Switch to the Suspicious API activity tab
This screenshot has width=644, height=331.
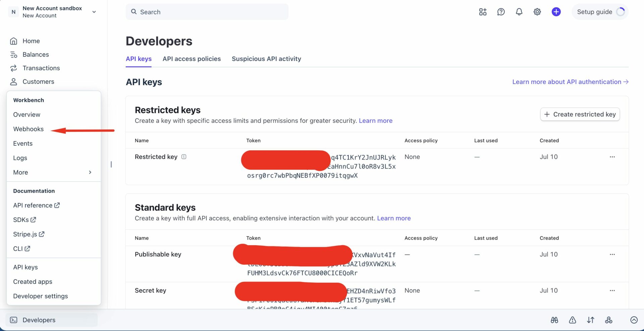click(266, 59)
